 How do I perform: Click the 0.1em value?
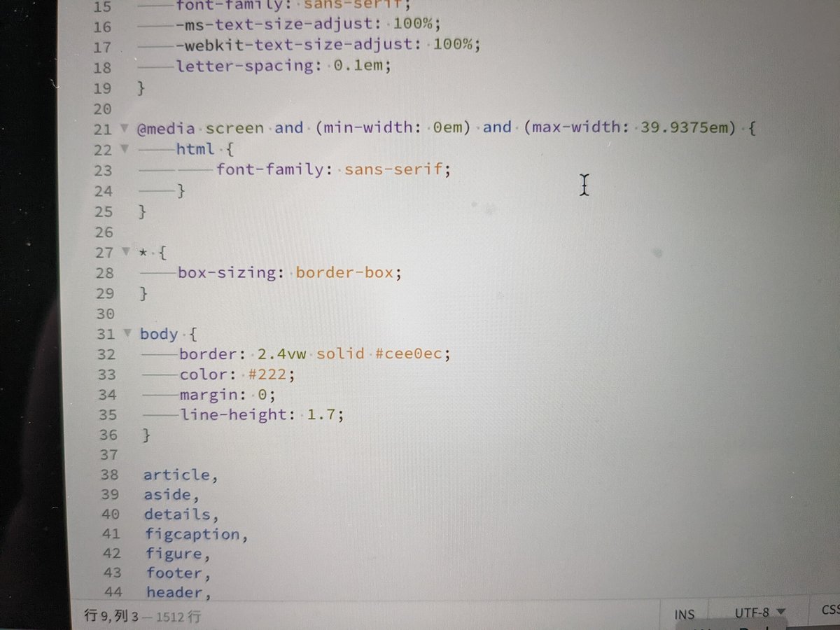point(357,67)
